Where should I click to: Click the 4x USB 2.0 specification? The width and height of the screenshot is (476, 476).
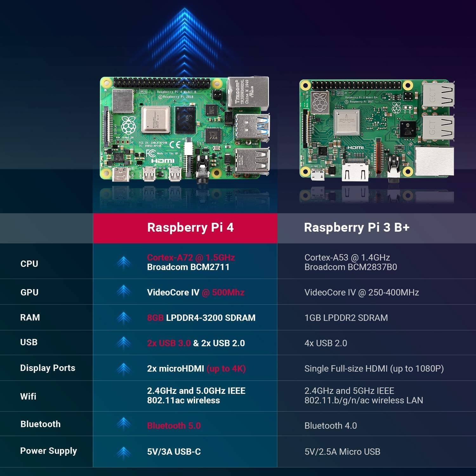pos(326,343)
